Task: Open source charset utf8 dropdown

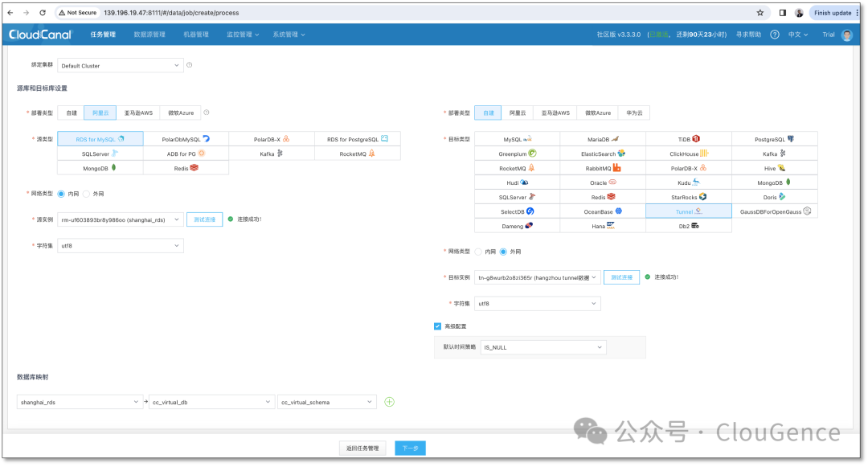Action: (120, 246)
